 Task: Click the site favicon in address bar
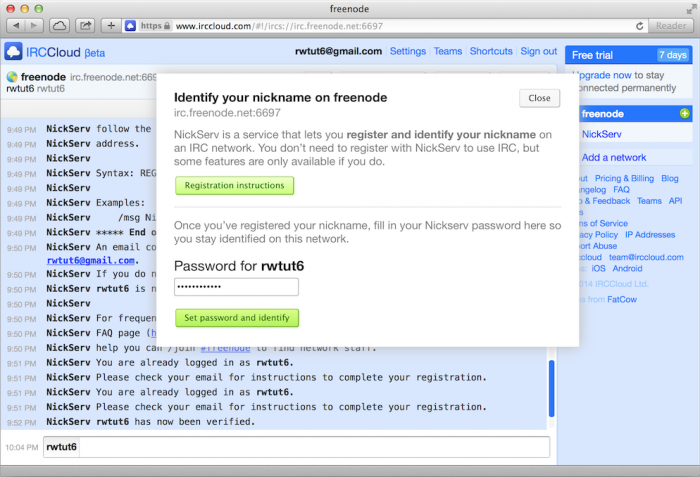tap(130, 26)
